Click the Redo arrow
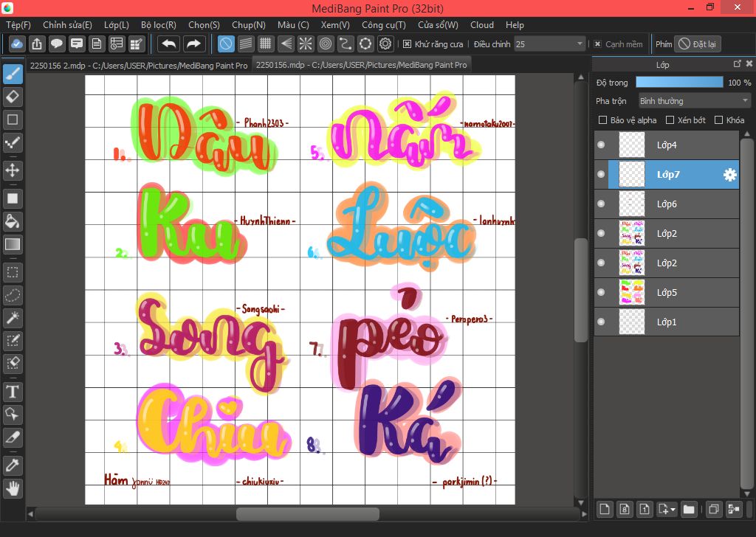756x537 pixels. click(193, 44)
